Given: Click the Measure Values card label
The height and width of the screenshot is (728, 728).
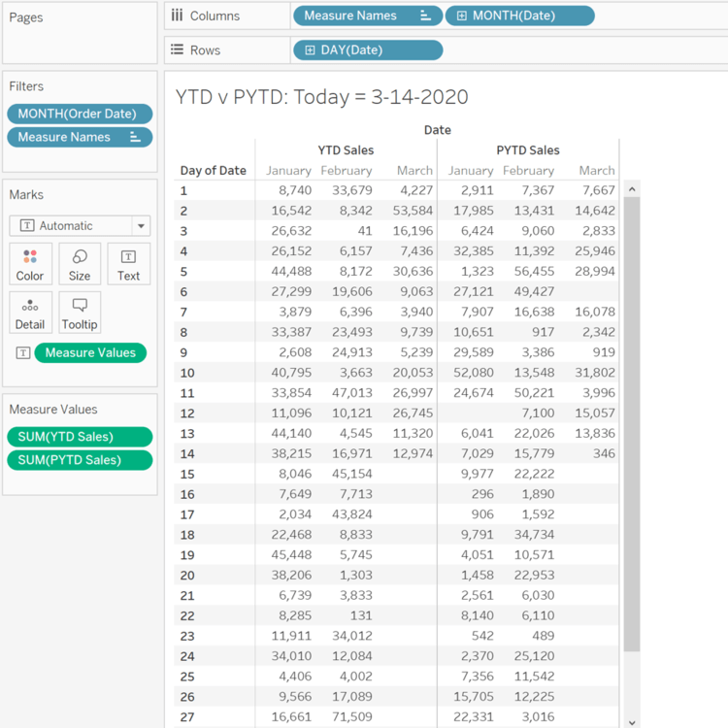Looking at the screenshot, I should tap(53, 410).
